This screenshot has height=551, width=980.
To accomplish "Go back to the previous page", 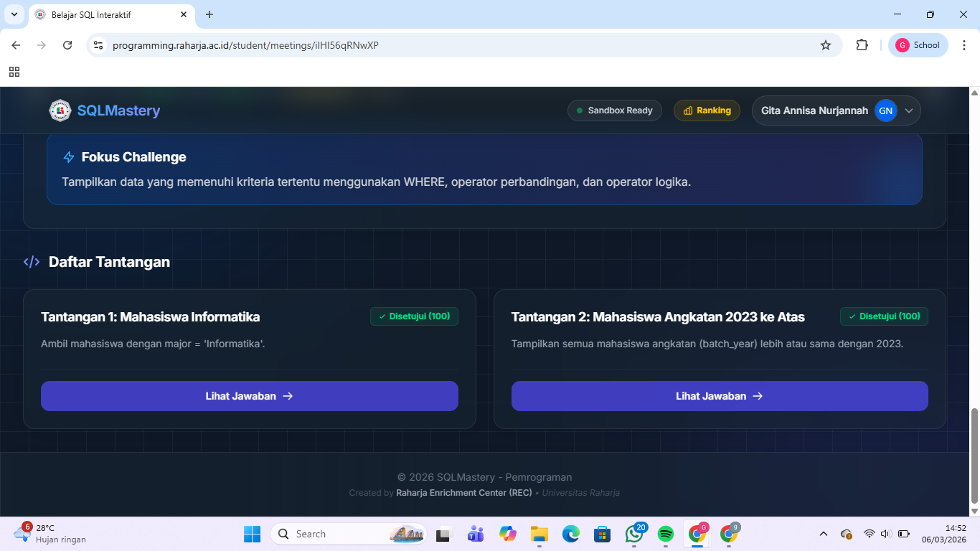I will click(16, 45).
